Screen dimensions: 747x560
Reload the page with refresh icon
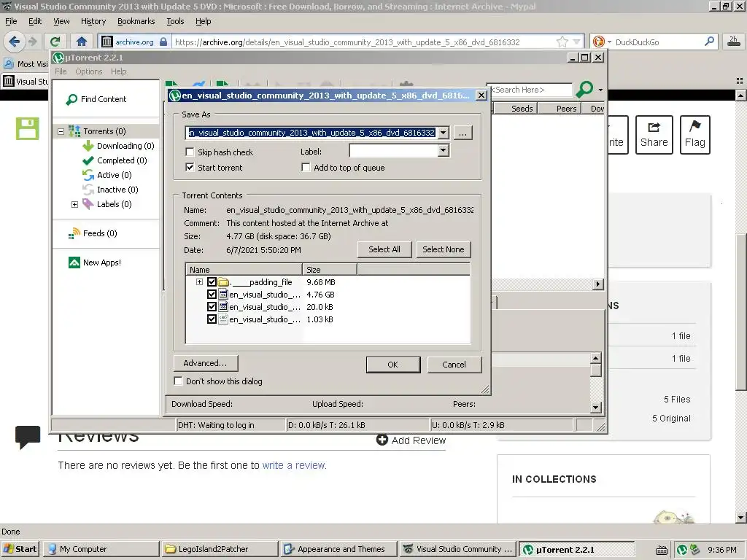coord(55,42)
